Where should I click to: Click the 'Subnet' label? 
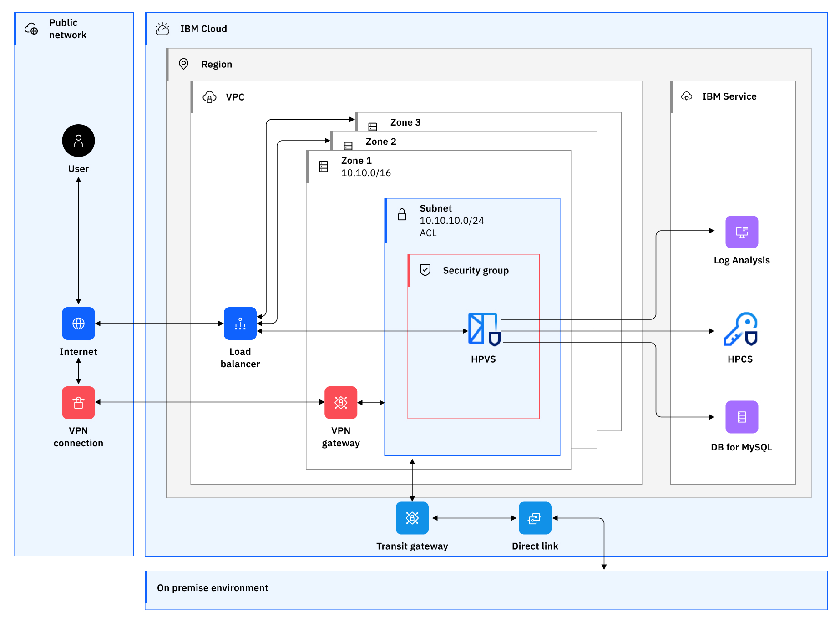435,208
